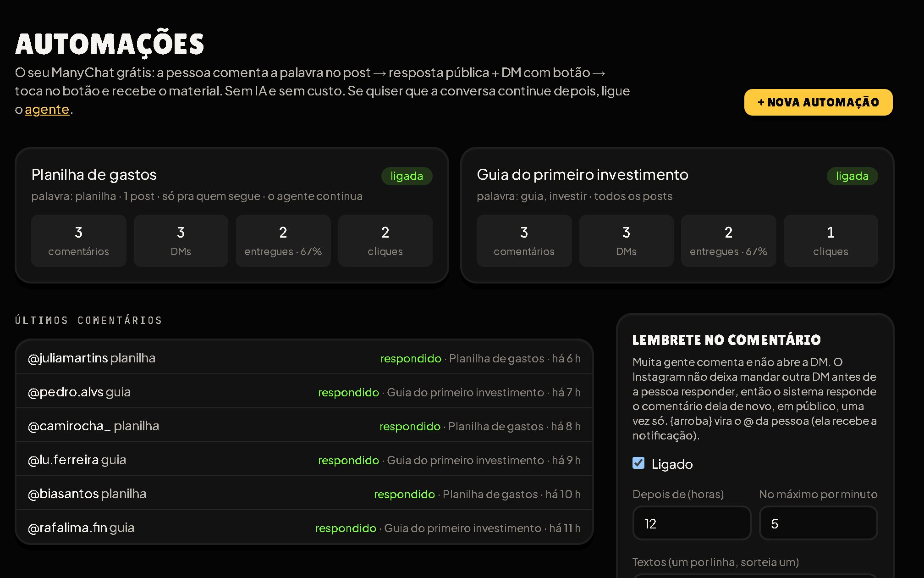Viewport: 924px width, 578px height.
Task: Click 'Textos (um por linha, sorteia um)' label
Action: point(715,562)
